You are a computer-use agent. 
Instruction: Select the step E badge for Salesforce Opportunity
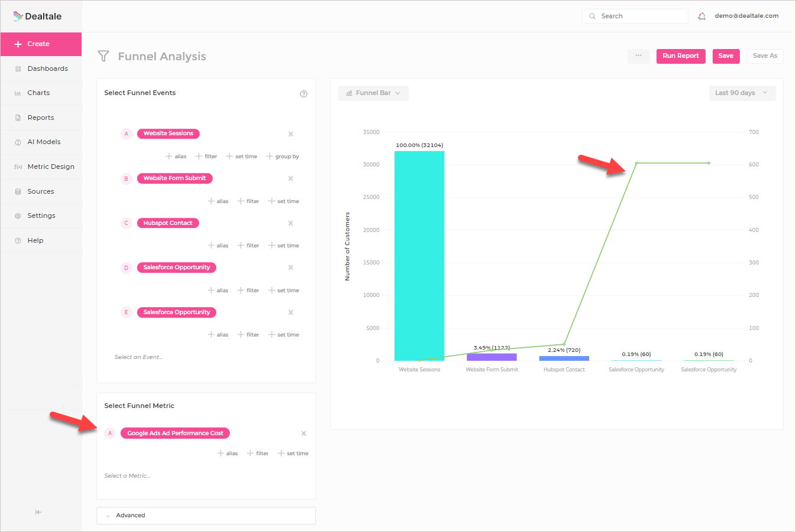coord(126,312)
